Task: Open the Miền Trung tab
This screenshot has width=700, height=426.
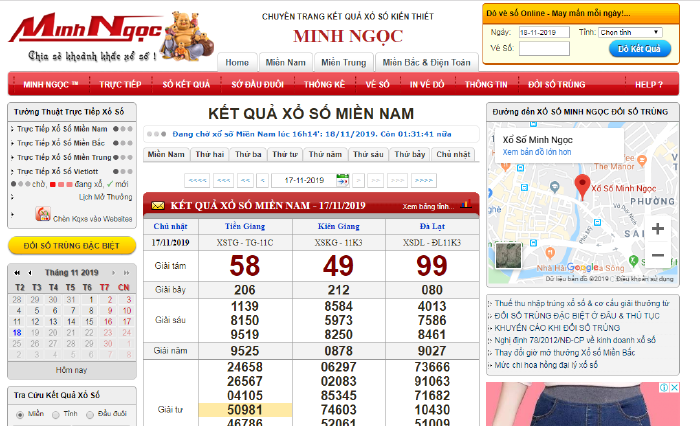Action: click(x=344, y=63)
